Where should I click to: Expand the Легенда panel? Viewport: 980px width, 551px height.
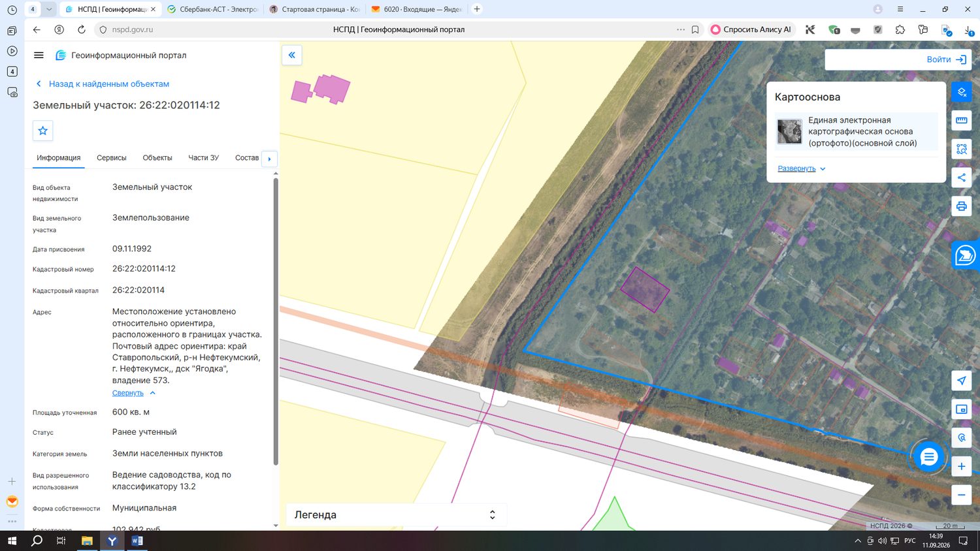396,514
